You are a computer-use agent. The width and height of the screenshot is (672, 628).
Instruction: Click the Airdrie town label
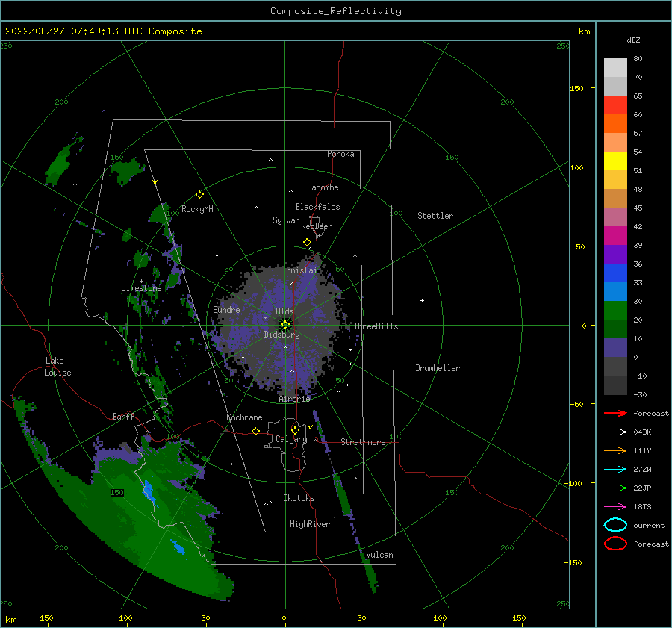(294, 399)
